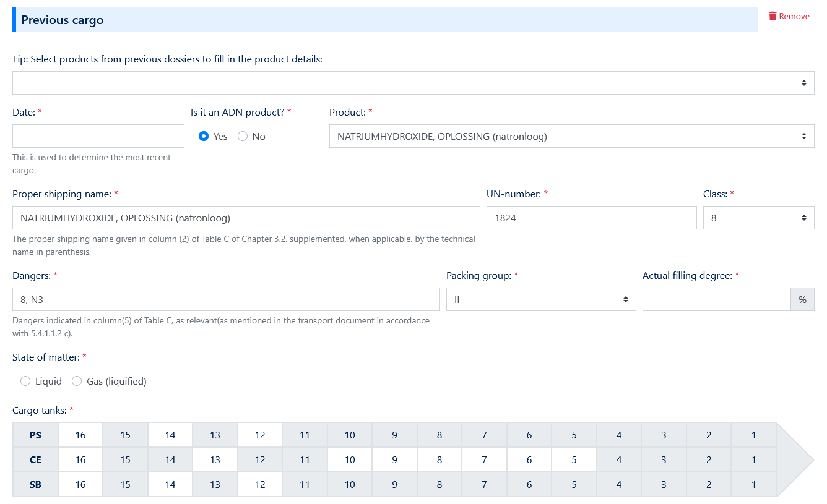
Task: Click the UN-number field
Action: [x=591, y=218]
